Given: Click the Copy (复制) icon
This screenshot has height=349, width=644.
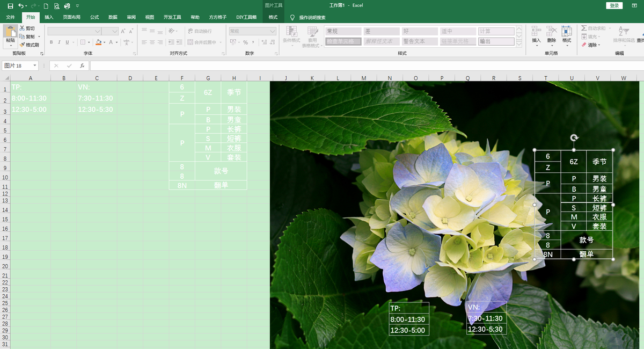Looking at the screenshot, I should tap(22, 37).
